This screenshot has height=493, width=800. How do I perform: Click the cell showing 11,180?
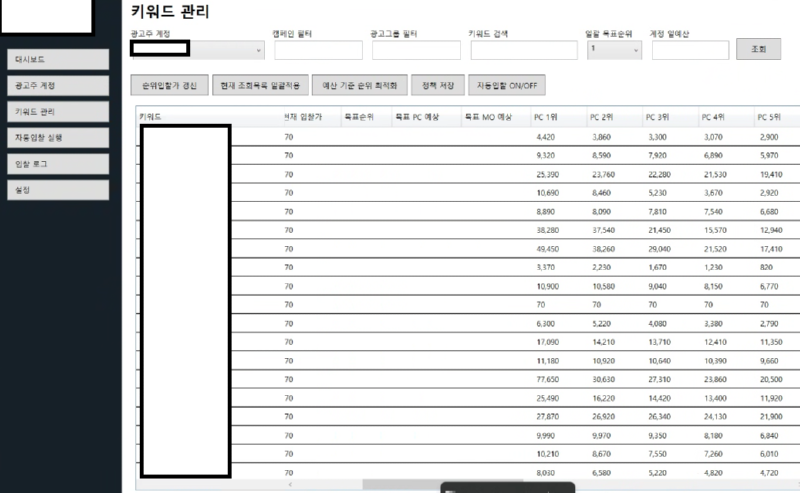point(547,361)
